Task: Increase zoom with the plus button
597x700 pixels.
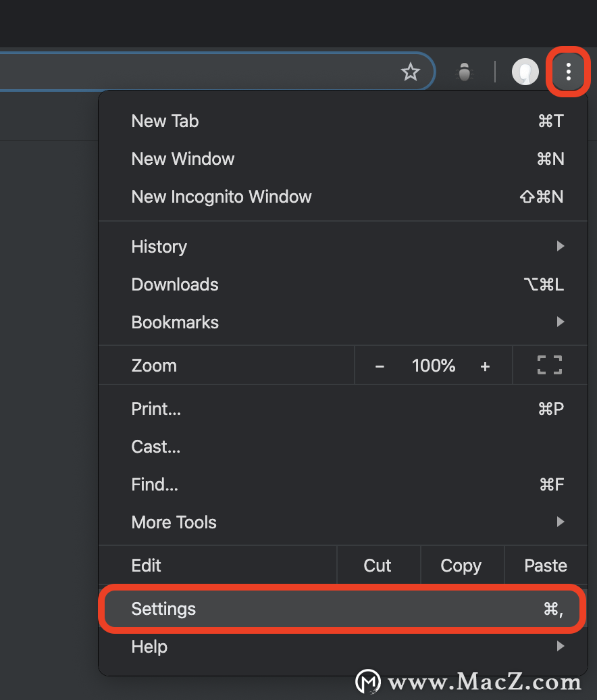Action: [x=485, y=366]
